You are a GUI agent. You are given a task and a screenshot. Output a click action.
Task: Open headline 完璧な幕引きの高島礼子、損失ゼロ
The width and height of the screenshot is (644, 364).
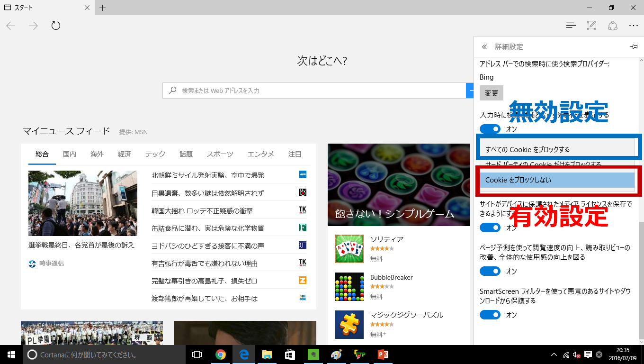click(205, 281)
